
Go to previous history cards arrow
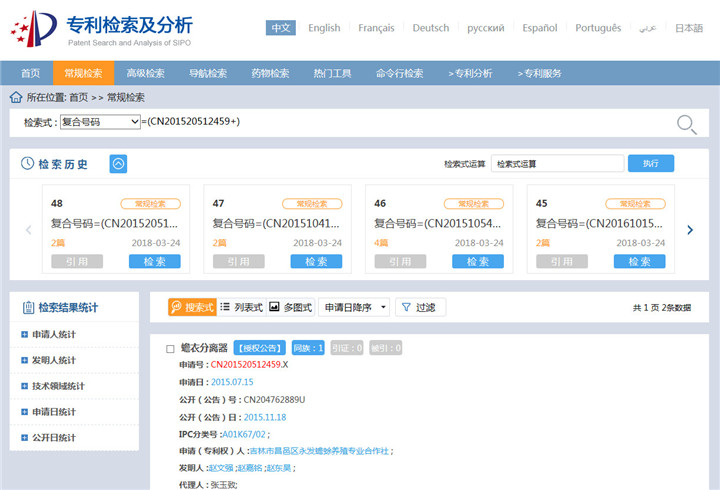[28, 230]
